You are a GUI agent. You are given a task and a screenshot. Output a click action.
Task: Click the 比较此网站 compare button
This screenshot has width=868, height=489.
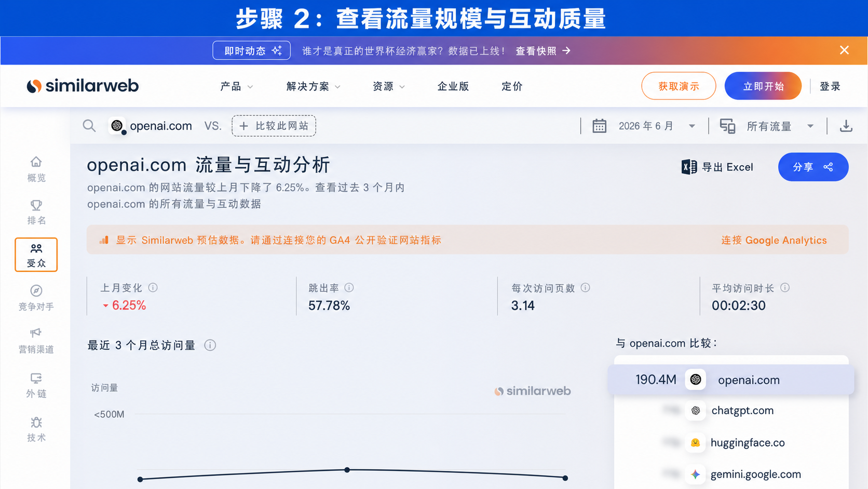coord(274,126)
